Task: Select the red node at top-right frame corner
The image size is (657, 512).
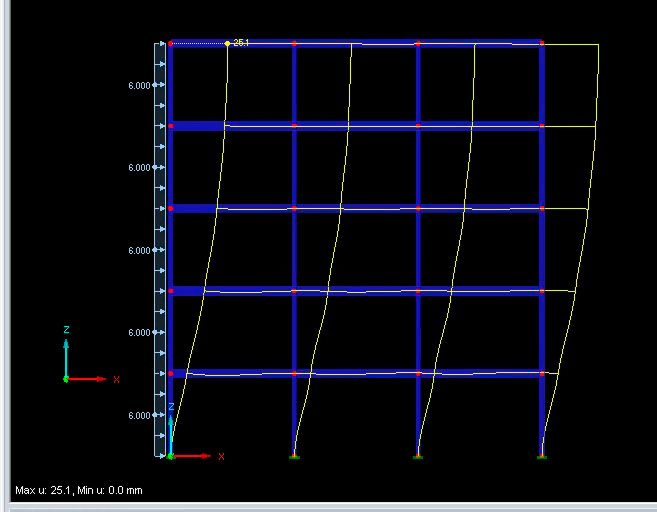Action: (541, 43)
